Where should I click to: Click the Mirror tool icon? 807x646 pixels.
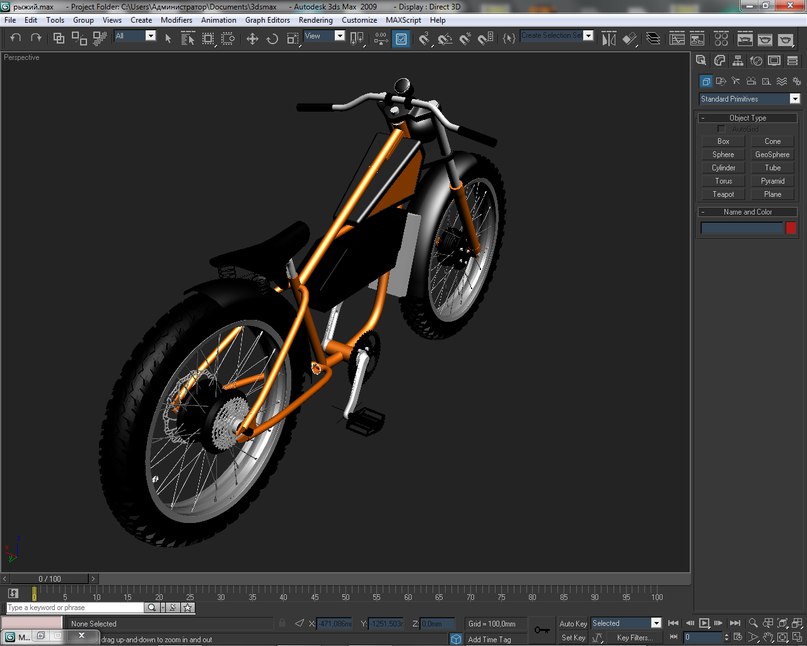609,38
